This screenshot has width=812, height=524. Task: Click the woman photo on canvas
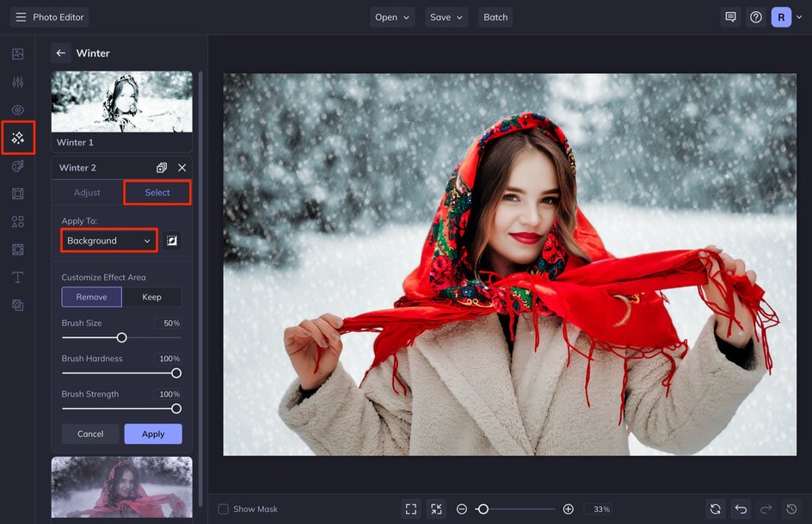pyautogui.click(x=509, y=265)
